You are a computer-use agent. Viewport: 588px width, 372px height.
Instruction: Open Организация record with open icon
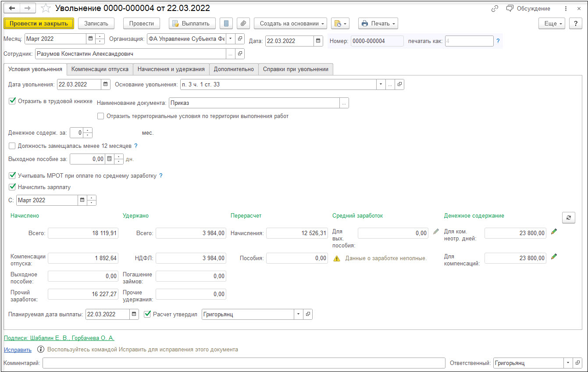pos(240,39)
